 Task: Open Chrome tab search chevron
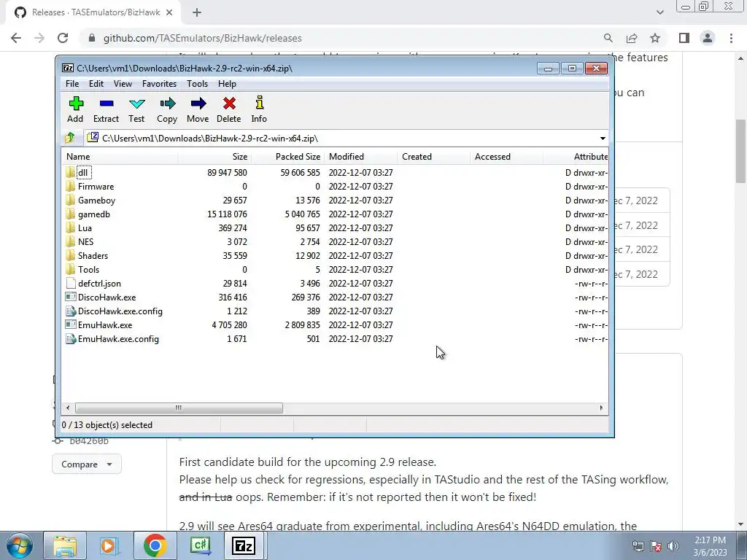point(659,13)
